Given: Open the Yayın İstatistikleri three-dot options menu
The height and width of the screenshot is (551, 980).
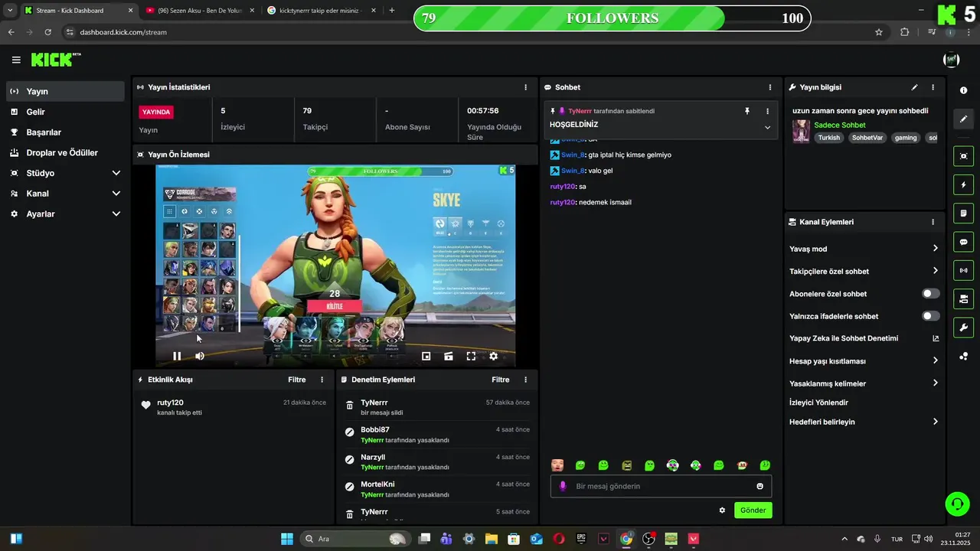Looking at the screenshot, I should click(x=525, y=87).
